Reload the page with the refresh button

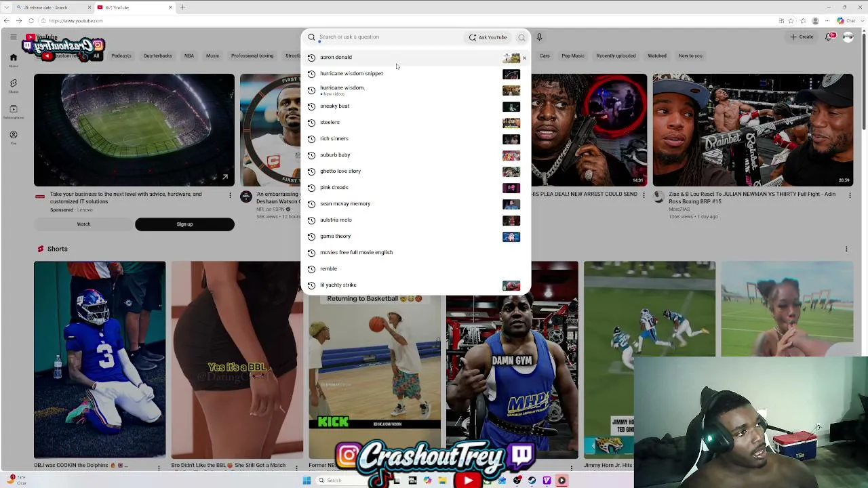coord(31,21)
